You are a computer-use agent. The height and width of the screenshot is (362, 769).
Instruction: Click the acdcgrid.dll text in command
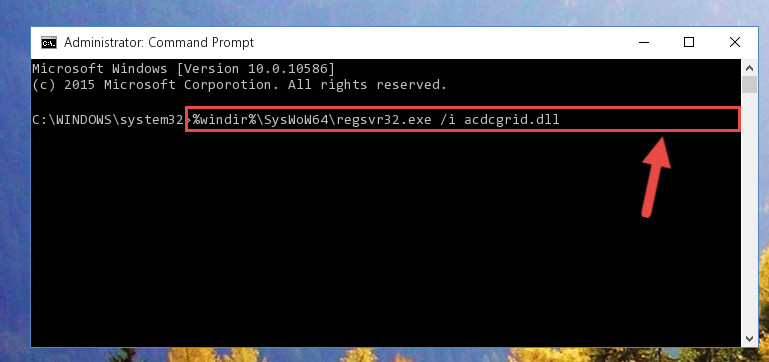coord(512,119)
